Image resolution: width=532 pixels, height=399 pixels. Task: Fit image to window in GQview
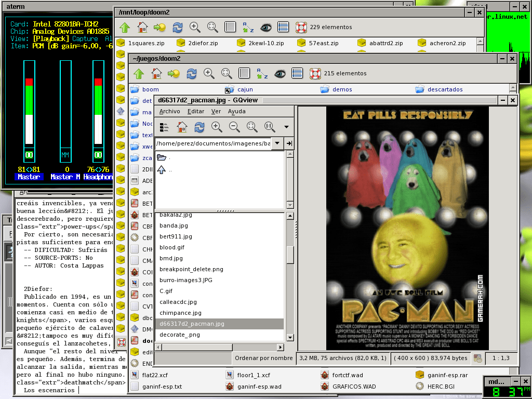(x=252, y=127)
